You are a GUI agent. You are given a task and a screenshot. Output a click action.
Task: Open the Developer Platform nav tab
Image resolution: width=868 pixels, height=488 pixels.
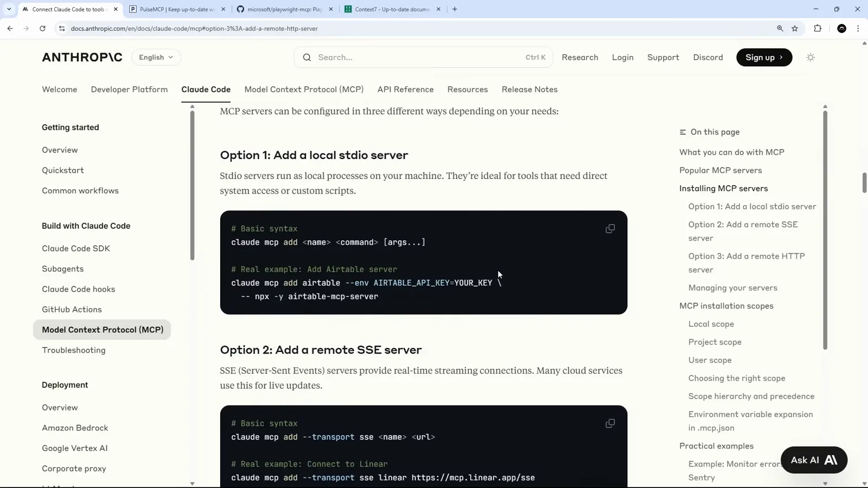point(129,89)
